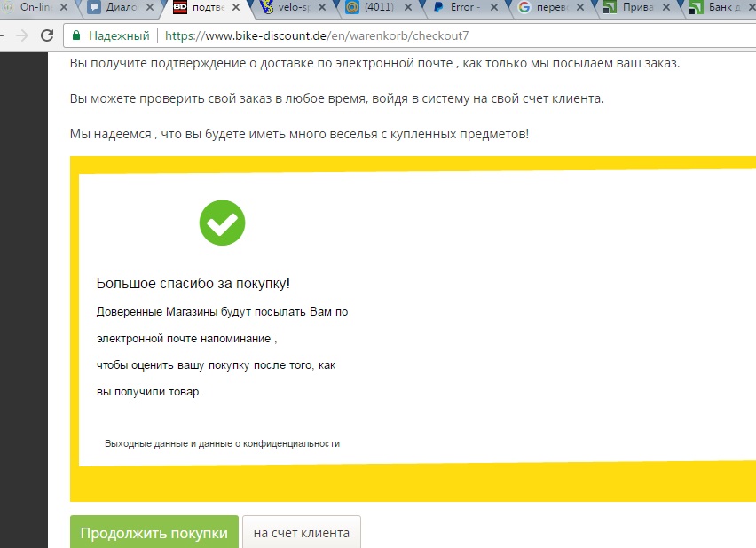Click the Продолжить покупки button
Image resolution: width=756 pixels, height=548 pixels.
tap(154, 533)
